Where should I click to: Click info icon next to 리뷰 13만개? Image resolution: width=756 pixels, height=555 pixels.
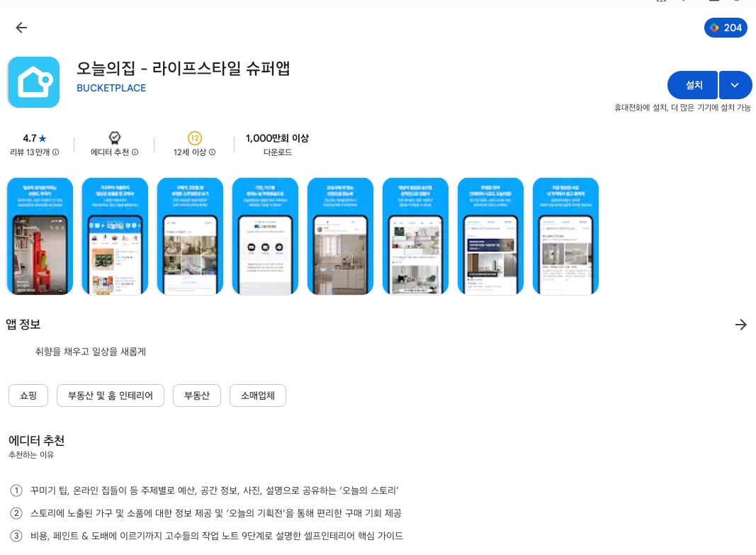click(x=56, y=152)
